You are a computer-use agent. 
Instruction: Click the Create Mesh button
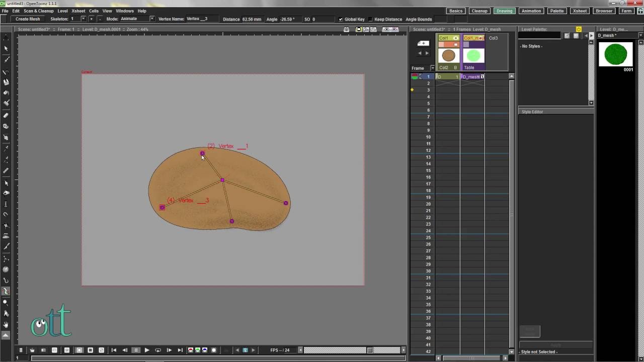point(28,19)
